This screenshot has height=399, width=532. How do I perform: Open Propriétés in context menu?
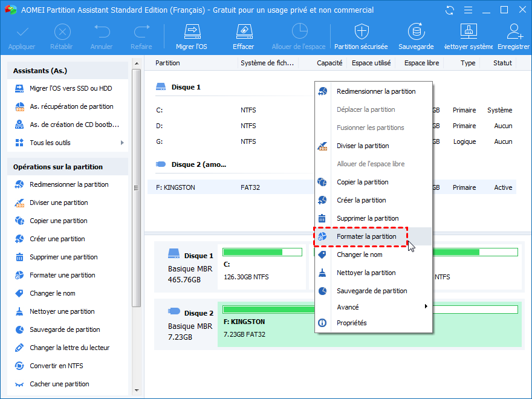[374, 323]
